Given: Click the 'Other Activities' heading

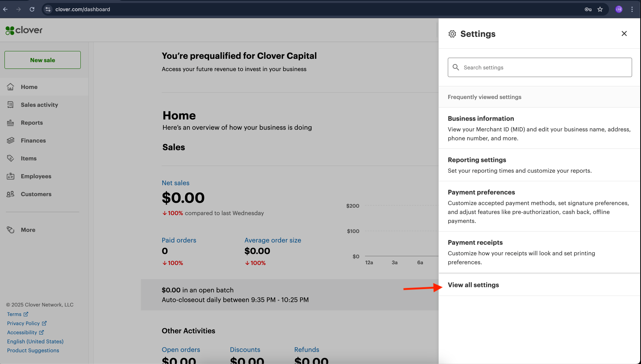Looking at the screenshot, I should 188,331.
